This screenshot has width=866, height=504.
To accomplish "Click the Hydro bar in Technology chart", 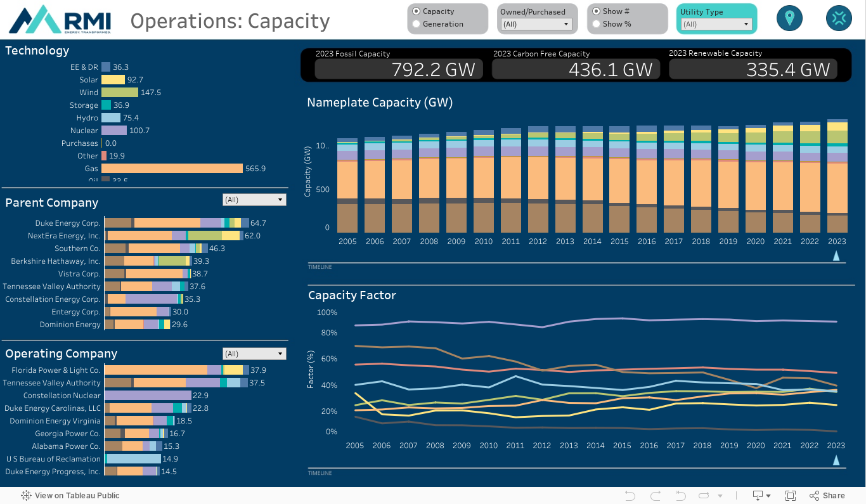I will (x=111, y=118).
